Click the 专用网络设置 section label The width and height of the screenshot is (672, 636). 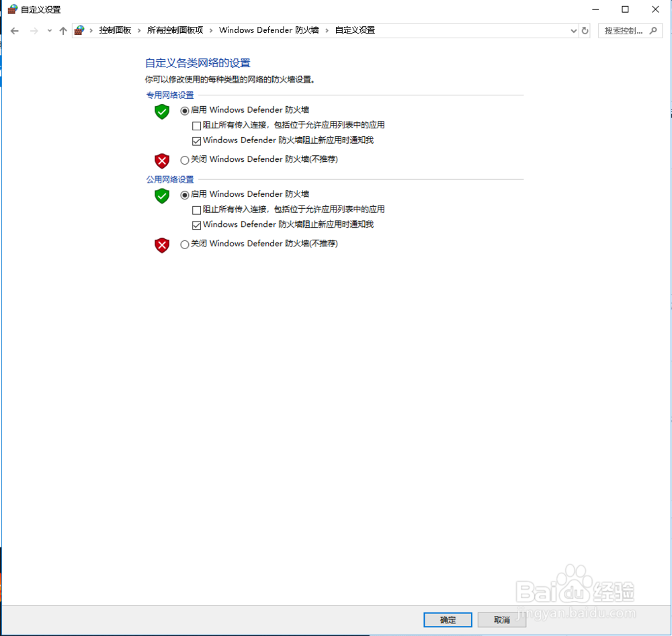click(x=170, y=95)
